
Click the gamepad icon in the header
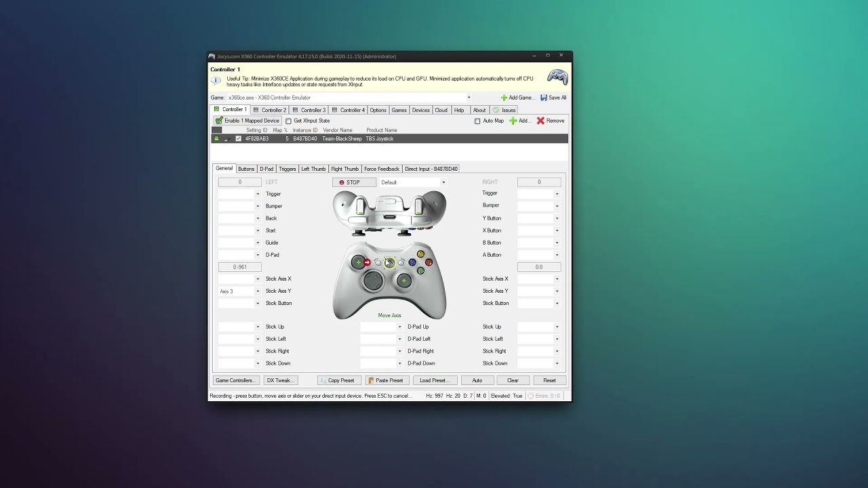557,77
